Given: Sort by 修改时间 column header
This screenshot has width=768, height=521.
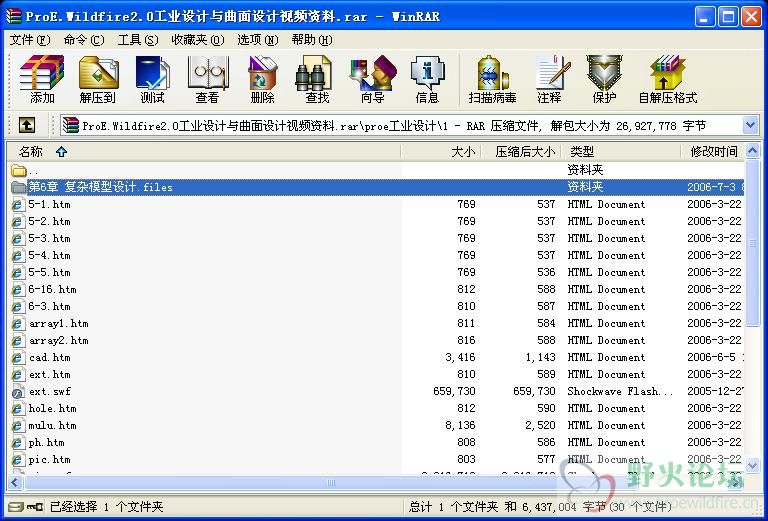Looking at the screenshot, I should click(713, 151).
